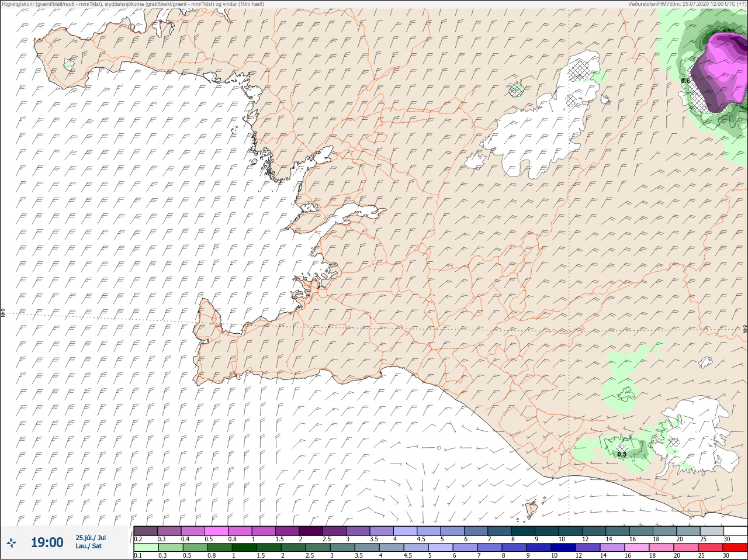Screen dimensions: 748x560
Task: Select the upper legend swatch between 0.2 and 0.3
Action: [146, 531]
